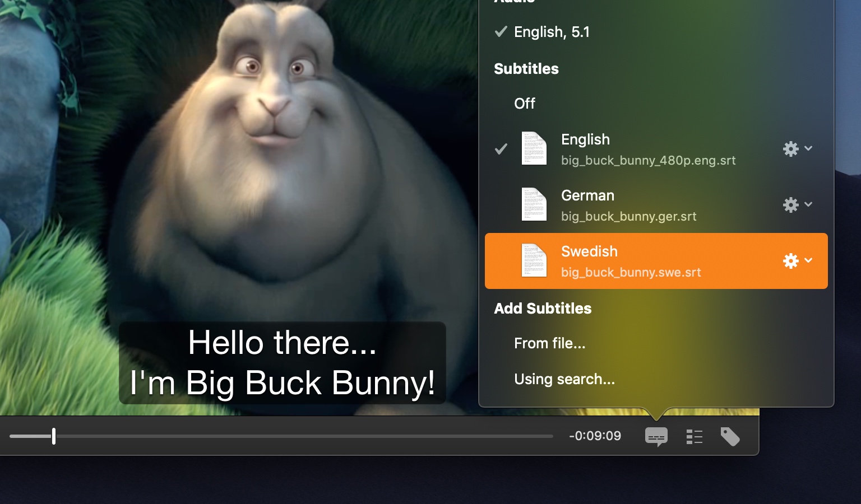Open the gear settings for Swedish subtitles
This screenshot has height=504, width=861.
coord(790,260)
